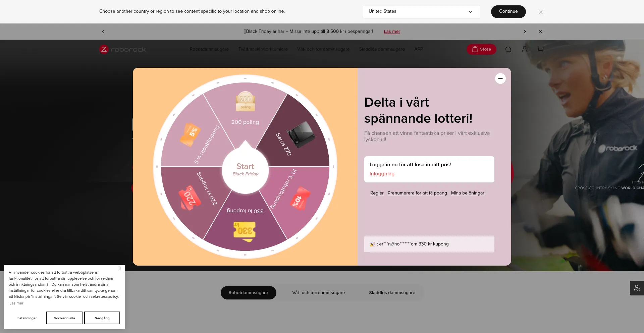
Task: Show the next announcement with right arrow
Action: [525, 32]
